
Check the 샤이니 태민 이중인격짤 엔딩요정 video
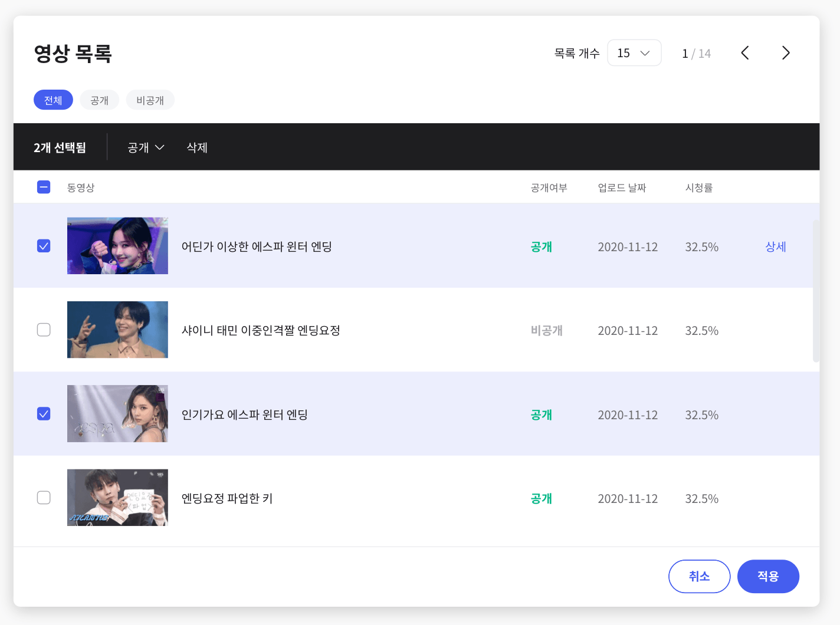coord(44,330)
